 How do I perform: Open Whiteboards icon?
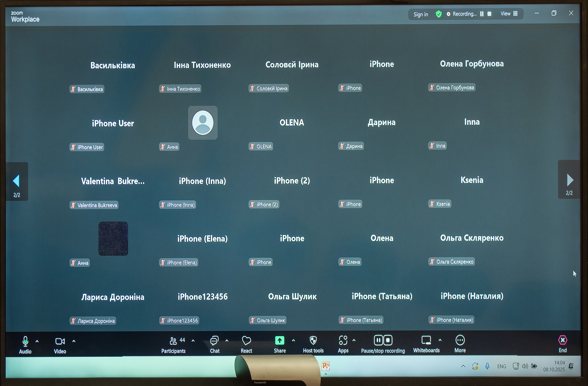(426, 340)
